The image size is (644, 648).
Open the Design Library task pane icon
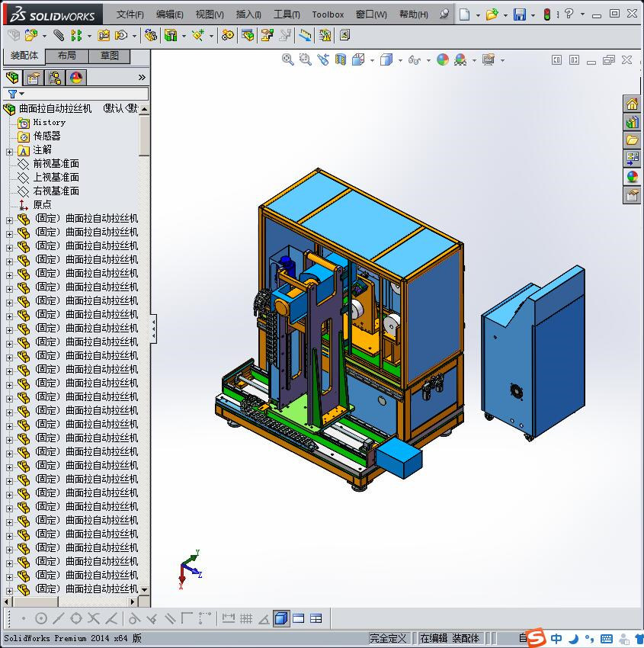[x=632, y=122]
